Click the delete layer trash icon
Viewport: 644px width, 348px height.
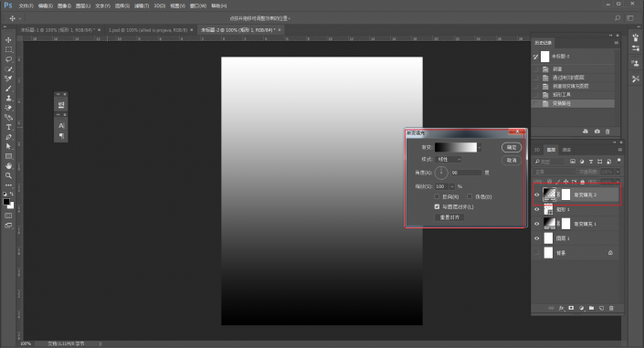tap(611, 308)
